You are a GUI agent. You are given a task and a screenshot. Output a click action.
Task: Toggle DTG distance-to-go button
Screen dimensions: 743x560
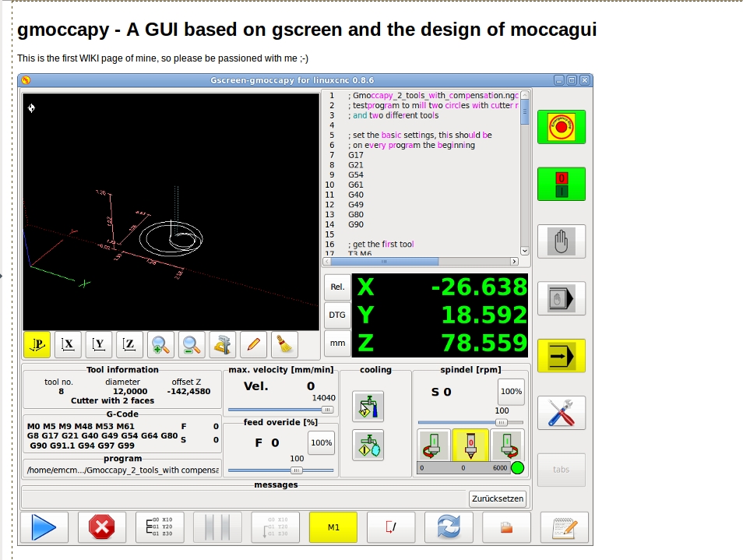tap(337, 315)
